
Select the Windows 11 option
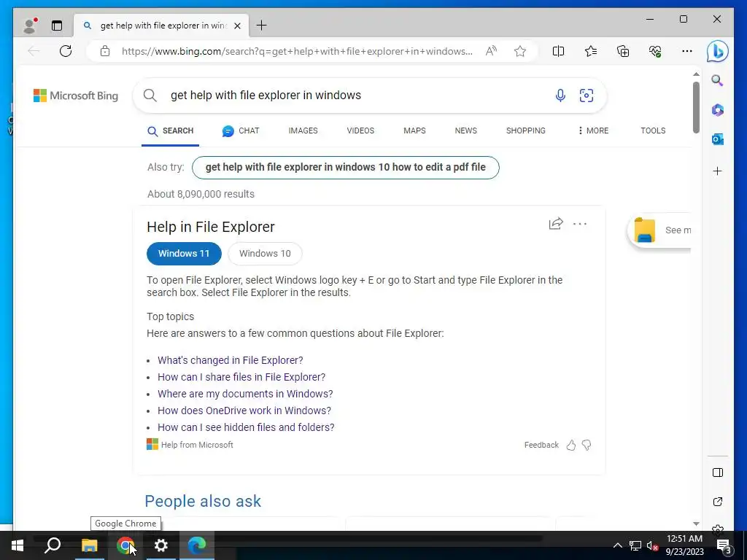[184, 254]
